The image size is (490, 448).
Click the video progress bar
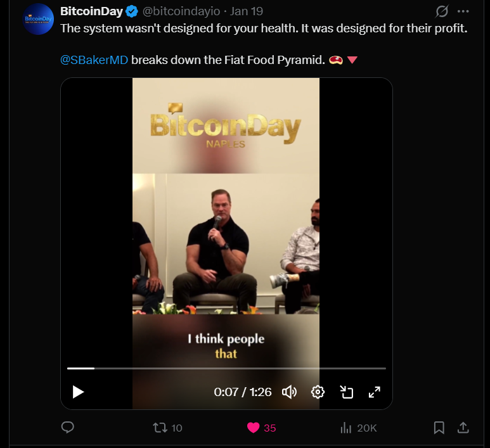point(226,368)
